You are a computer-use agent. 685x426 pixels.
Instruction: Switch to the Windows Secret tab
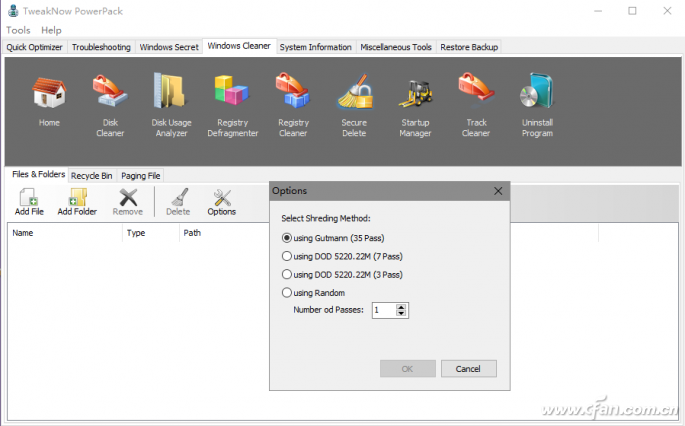click(x=169, y=47)
